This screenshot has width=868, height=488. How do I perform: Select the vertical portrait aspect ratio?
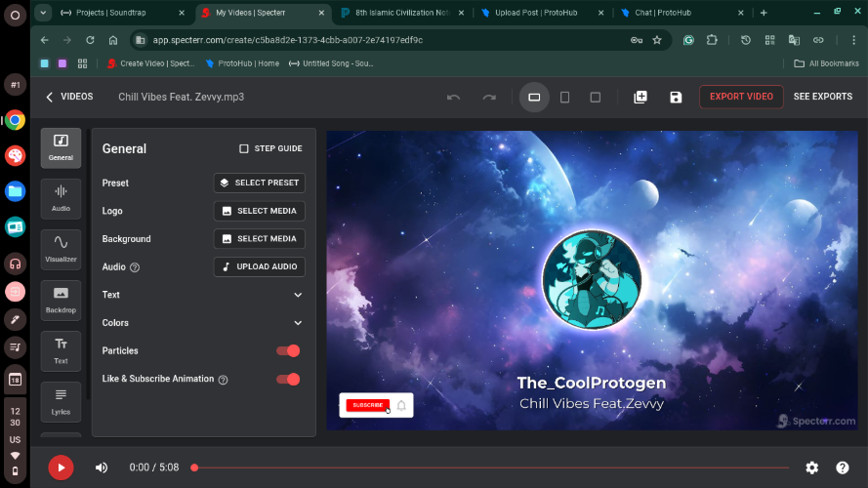coord(564,97)
